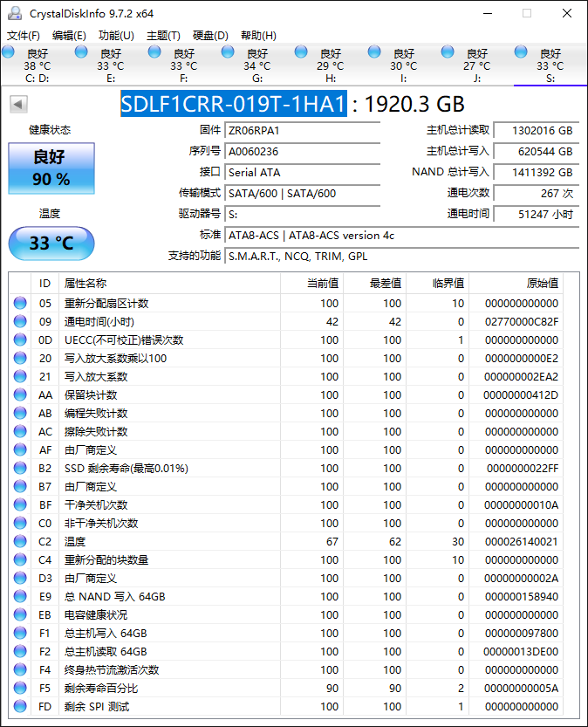Viewport: 588px width, 727px height.
Task: Click status icon of row F5 剩余寿命百分比
Action: [20, 688]
